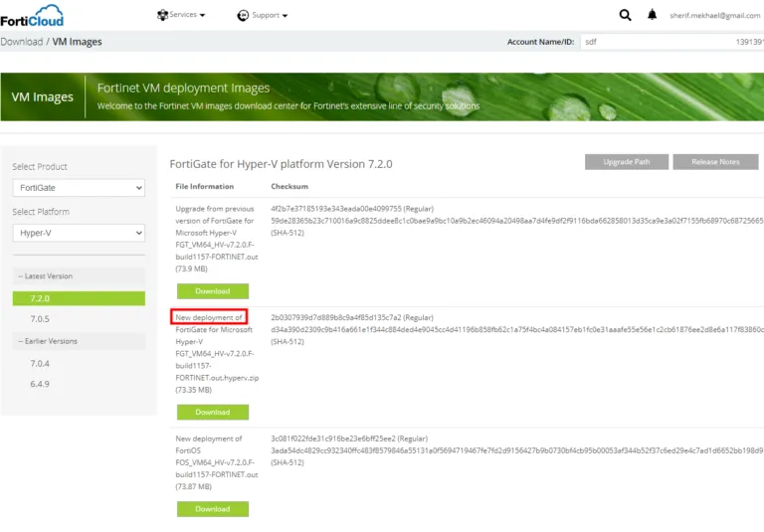Click the 2b0307939d7d889b8c9a4f85d135c7a2 checksum
Image resolution: width=764 pixels, height=532 pixels.
tap(336, 317)
